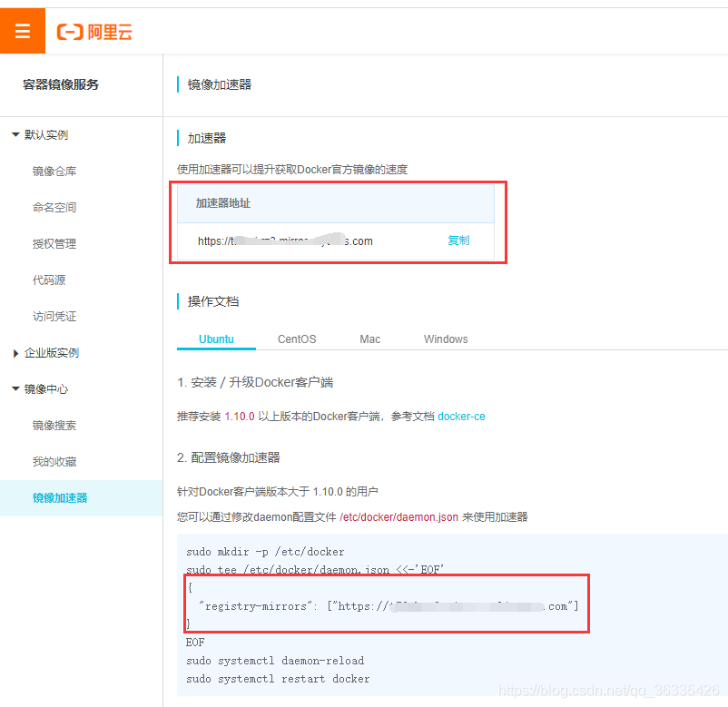Image resolution: width=728 pixels, height=707 pixels.
Task: Click the 'sudo mkdir -p /etc/docker' line
Action: 265,552
